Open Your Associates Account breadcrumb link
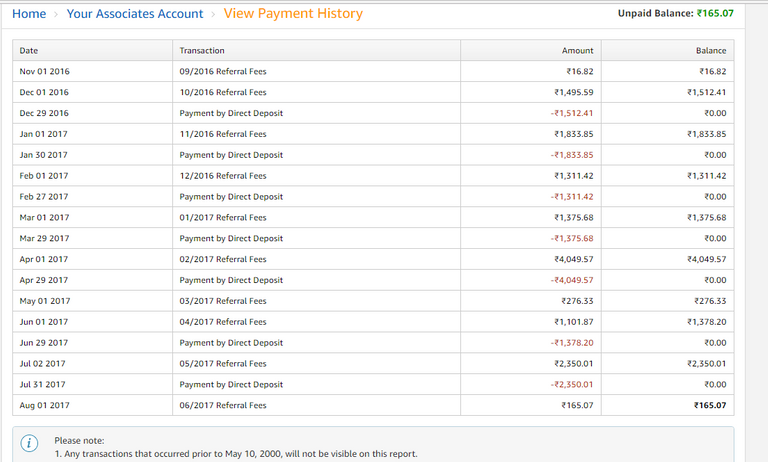The width and height of the screenshot is (768, 462). pos(135,14)
